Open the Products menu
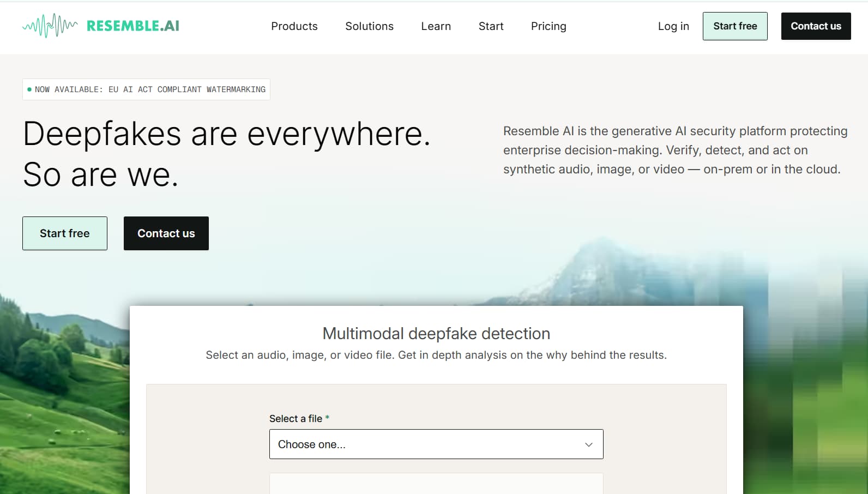Screen dimensions: 868x494 294,26
